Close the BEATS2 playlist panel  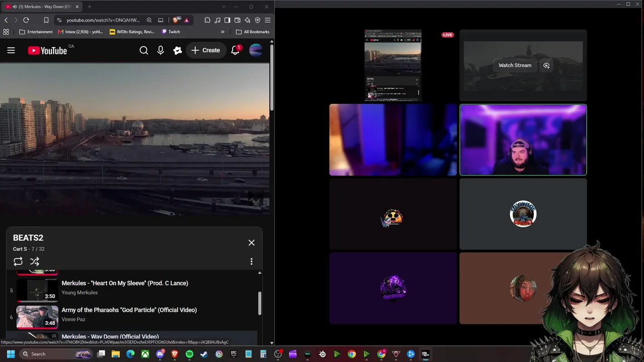pos(252,243)
